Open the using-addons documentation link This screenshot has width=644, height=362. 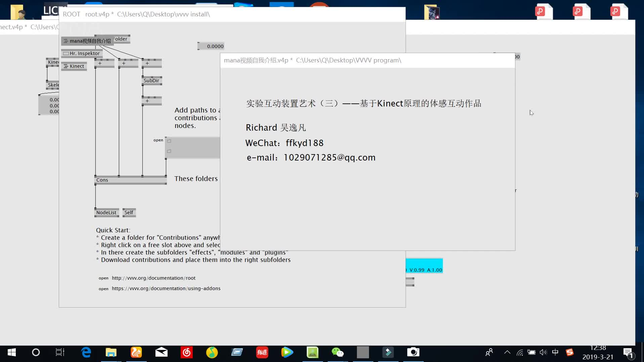pyautogui.click(x=166, y=288)
